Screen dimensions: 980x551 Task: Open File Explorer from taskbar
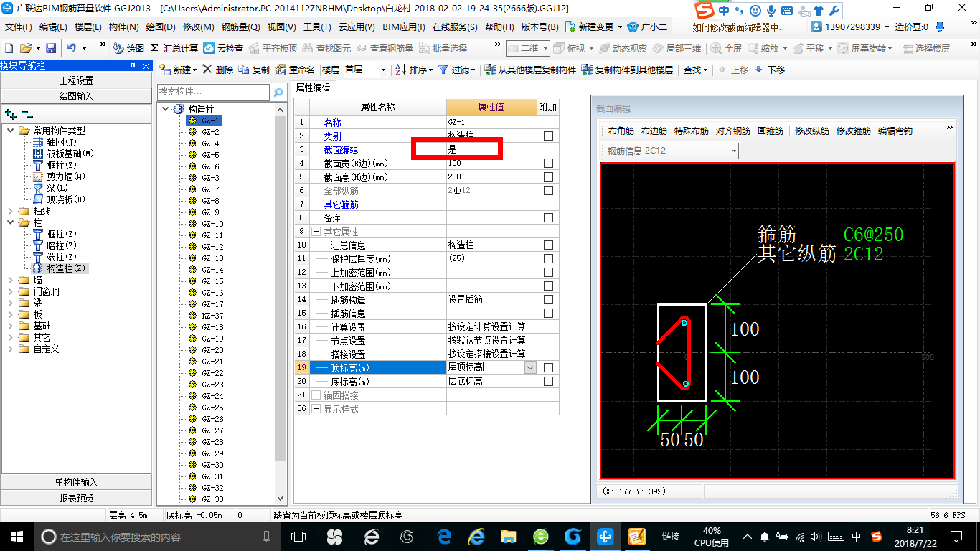tap(508, 537)
